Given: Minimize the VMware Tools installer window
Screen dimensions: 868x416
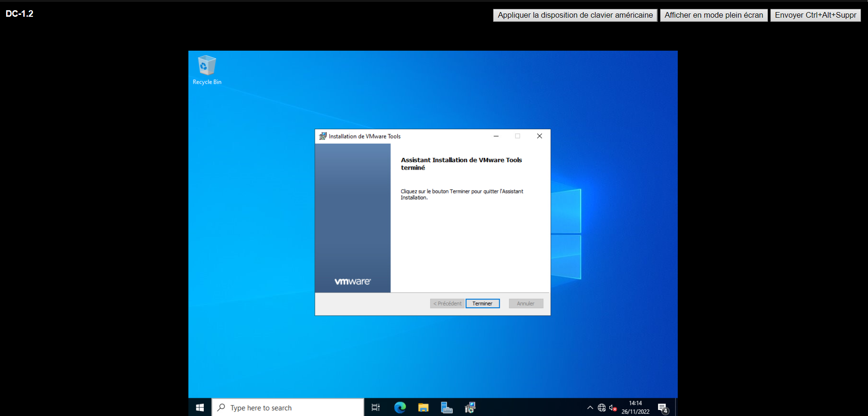Looking at the screenshot, I should (496, 136).
